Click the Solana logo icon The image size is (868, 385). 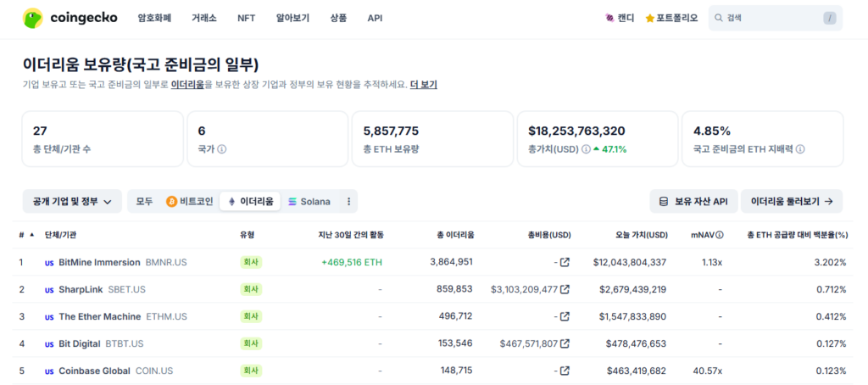[x=292, y=202]
